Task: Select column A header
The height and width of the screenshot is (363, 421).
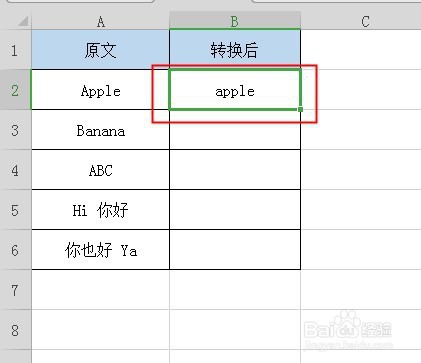Action: (100, 22)
